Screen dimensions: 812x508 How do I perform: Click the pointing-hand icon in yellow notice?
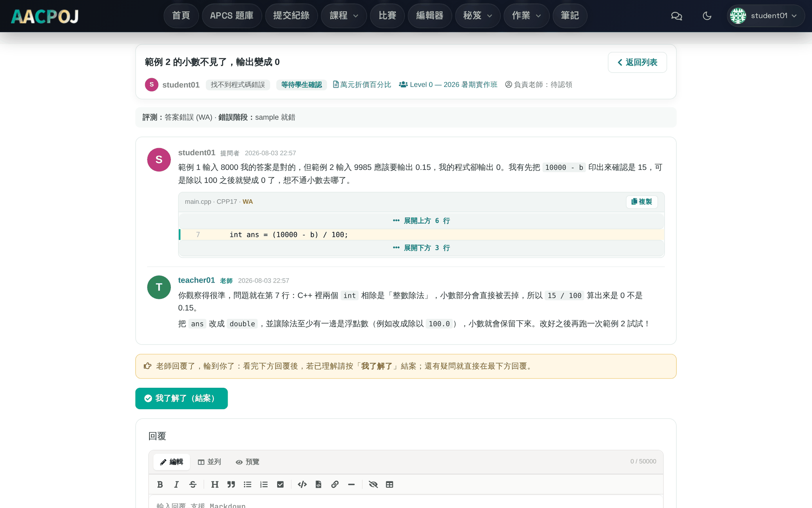coord(147,366)
